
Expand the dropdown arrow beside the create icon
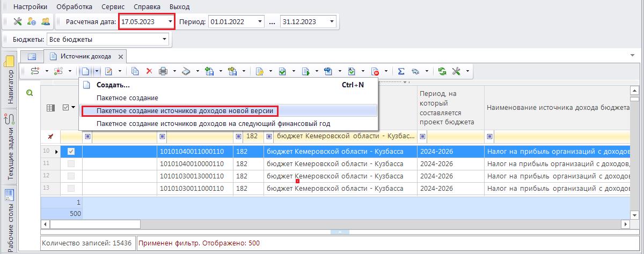tap(97, 71)
